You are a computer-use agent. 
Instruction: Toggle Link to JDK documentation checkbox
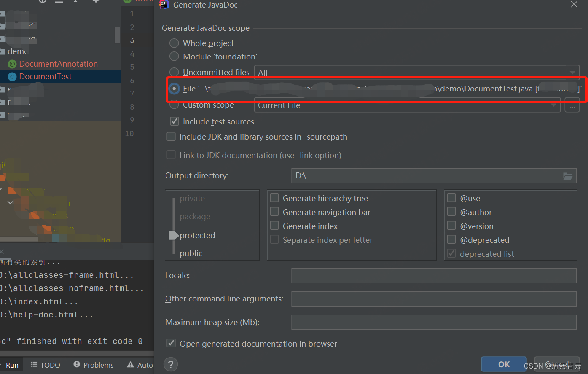pyautogui.click(x=171, y=155)
